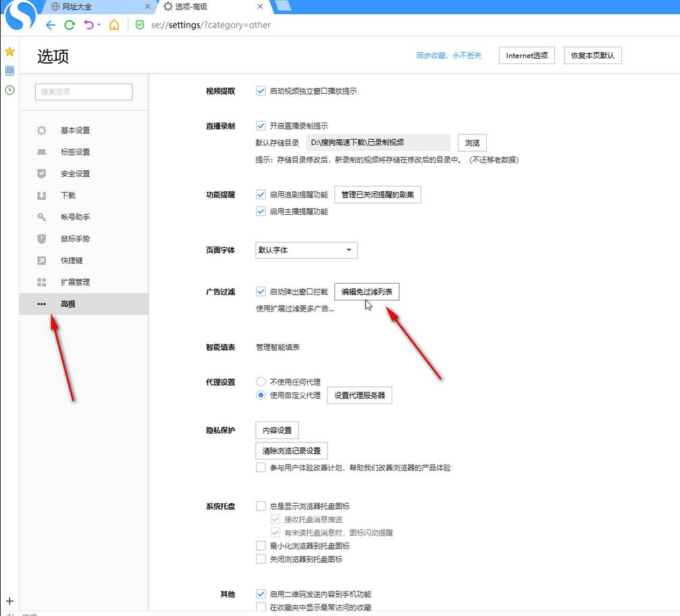Image resolution: width=680 pixels, height=616 pixels.
Task: Open favorites star in the sidebar
Action: (x=9, y=51)
